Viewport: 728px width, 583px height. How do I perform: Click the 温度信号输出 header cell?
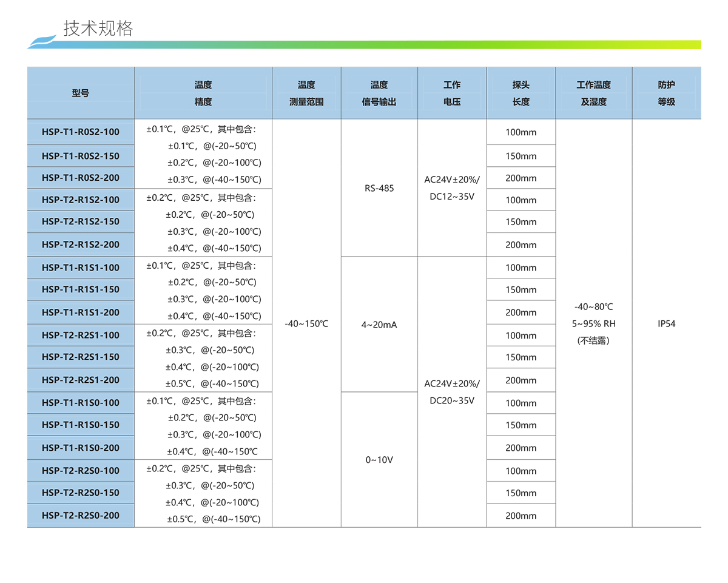tap(379, 93)
